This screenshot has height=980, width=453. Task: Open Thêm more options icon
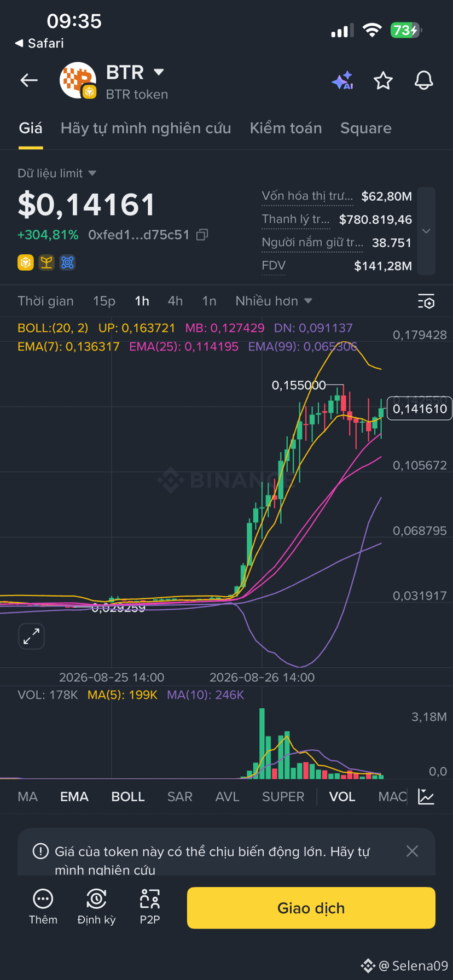pos(43,899)
